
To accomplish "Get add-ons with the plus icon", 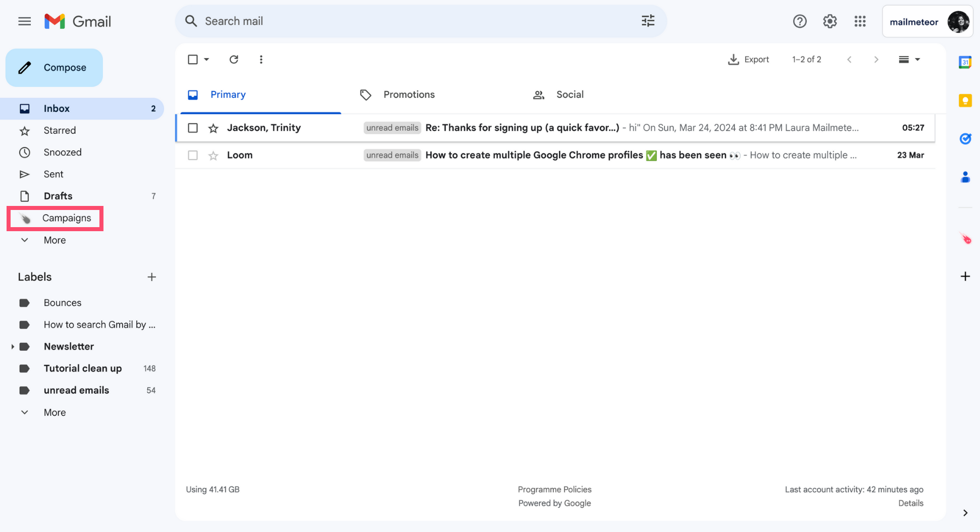I will pos(965,276).
